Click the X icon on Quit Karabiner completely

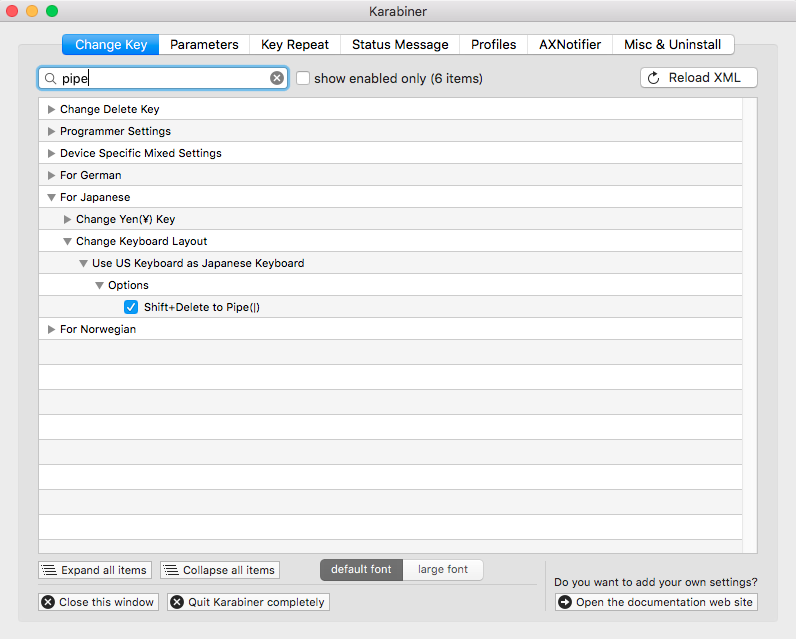177,602
